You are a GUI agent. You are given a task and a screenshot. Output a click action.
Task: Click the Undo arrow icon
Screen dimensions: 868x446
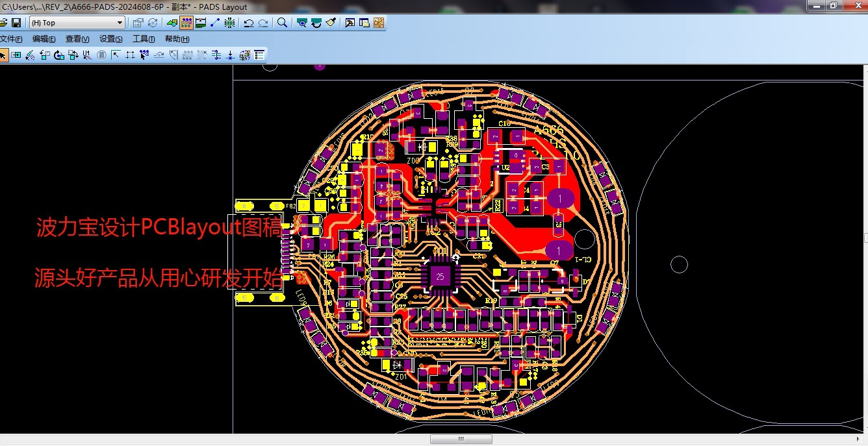point(248,23)
